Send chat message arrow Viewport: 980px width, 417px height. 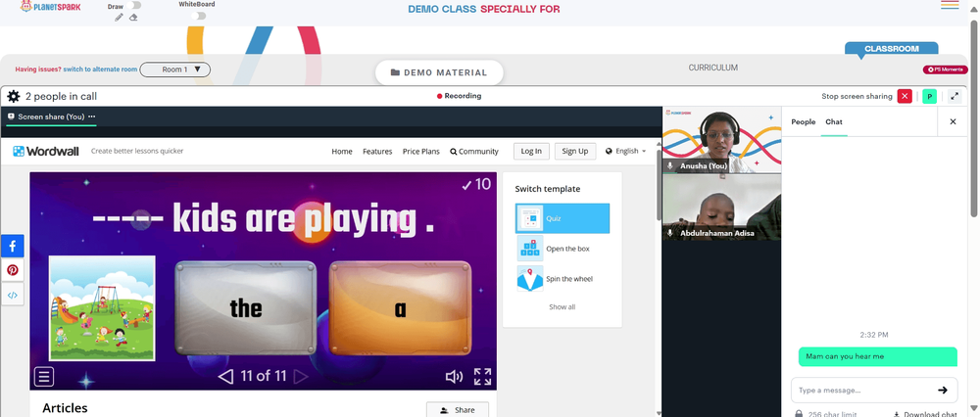pyautogui.click(x=943, y=391)
